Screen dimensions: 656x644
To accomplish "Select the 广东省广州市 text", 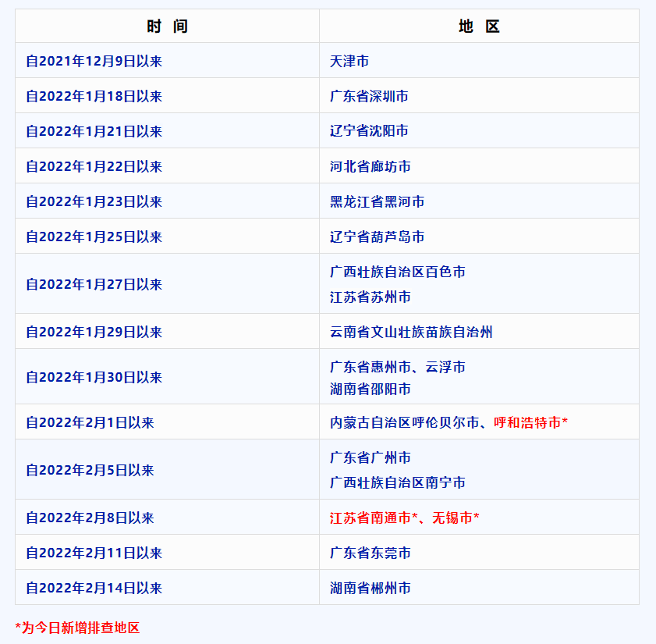I will [x=371, y=457].
